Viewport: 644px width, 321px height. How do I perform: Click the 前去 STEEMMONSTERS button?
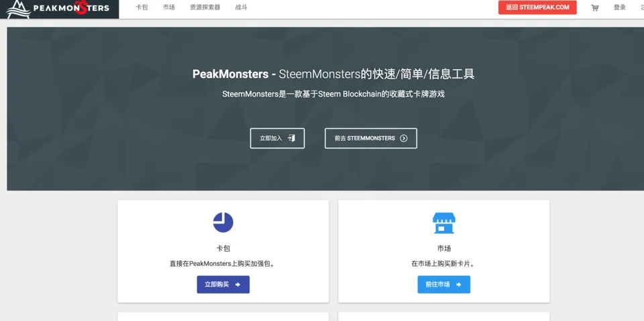tap(371, 138)
